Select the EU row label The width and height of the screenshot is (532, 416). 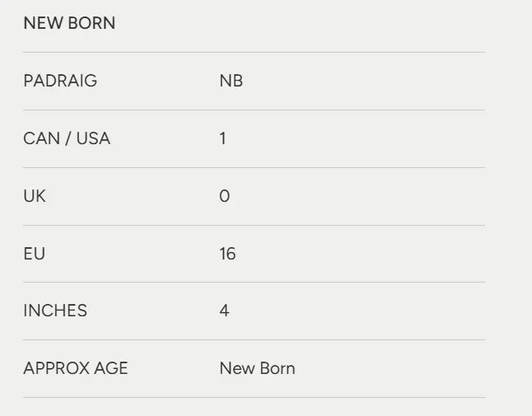(34, 254)
